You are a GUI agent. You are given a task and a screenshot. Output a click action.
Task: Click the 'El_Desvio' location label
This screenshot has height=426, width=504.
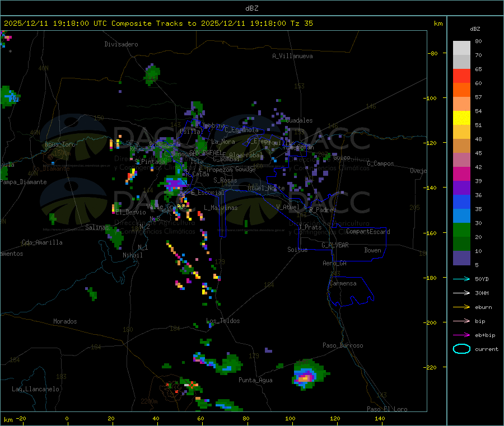pyautogui.click(x=131, y=212)
